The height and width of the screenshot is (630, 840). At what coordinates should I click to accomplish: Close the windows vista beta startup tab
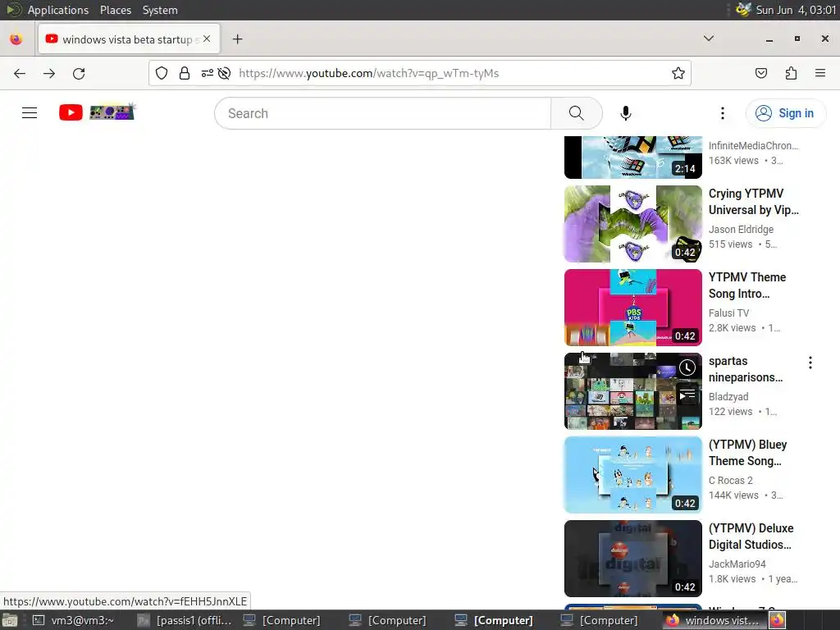pyautogui.click(x=207, y=39)
